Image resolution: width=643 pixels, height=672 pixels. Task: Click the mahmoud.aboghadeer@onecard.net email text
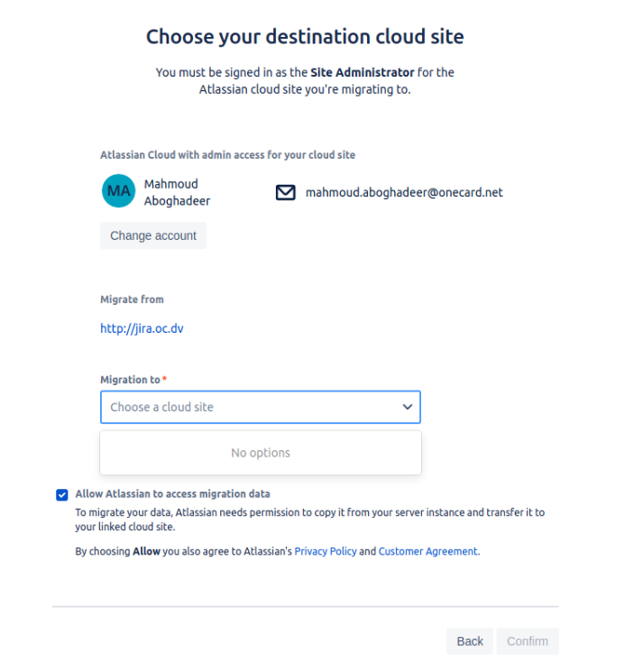coord(404,192)
